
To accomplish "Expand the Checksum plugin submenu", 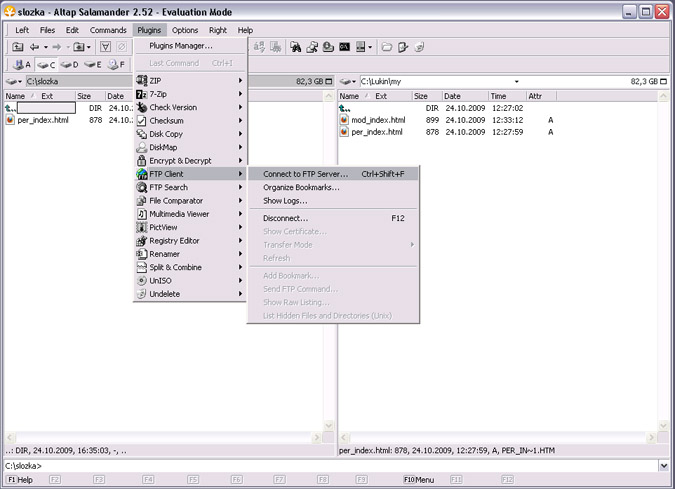I will [x=240, y=121].
